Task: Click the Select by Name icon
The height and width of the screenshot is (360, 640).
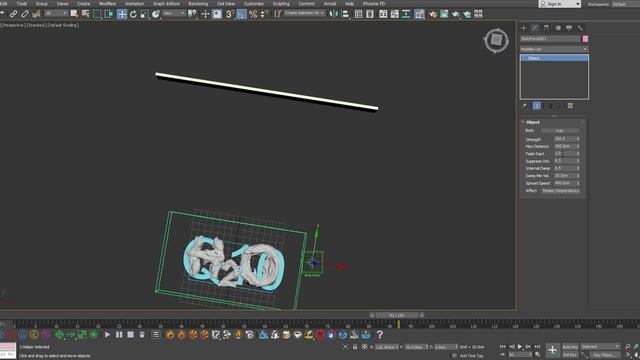Action: (x=85, y=14)
